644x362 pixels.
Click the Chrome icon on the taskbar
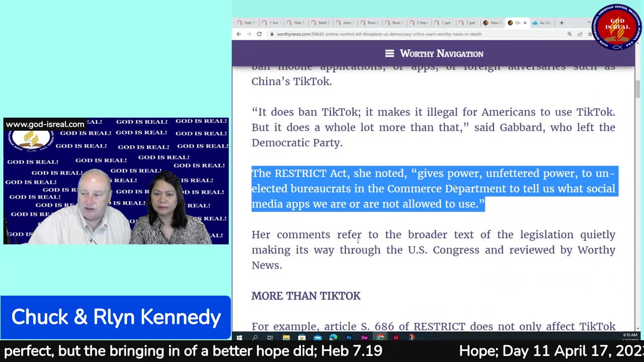380,337
